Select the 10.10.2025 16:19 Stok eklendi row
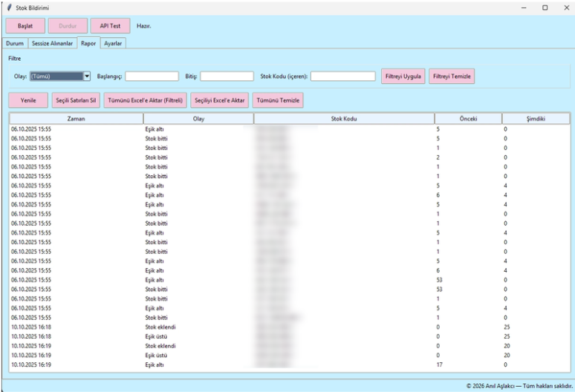This screenshot has height=392, width=575. click(x=290, y=346)
